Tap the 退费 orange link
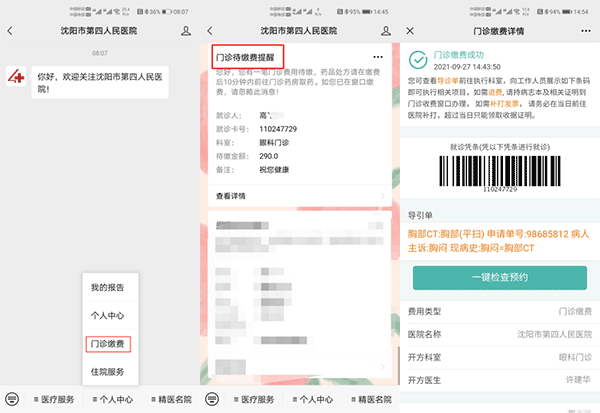Viewport: 600px width, 413px height. (495, 92)
